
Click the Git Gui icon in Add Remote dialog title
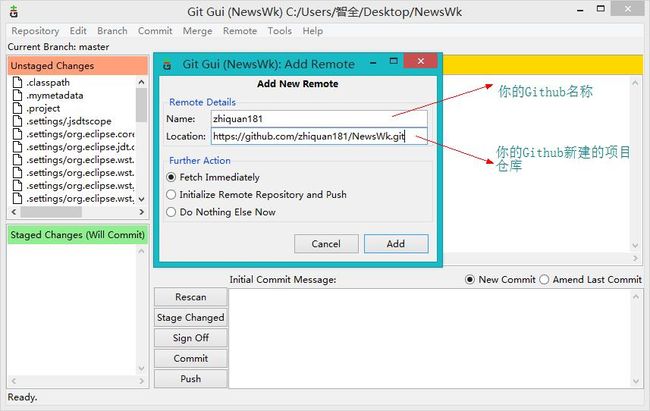pos(167,65)
